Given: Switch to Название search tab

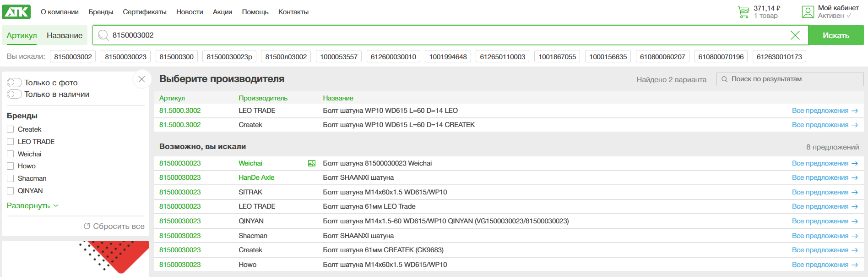Looking at the screenshot, I should click(x=65, y=35).
